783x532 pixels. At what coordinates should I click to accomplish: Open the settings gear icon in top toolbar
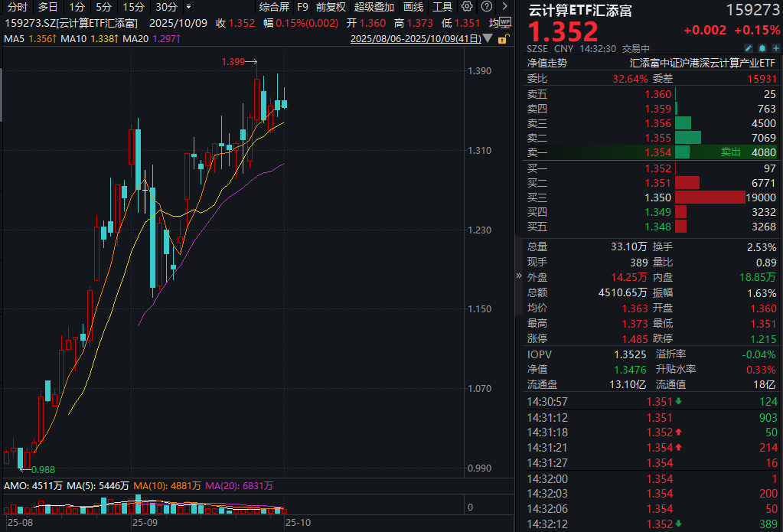point(467,7)
